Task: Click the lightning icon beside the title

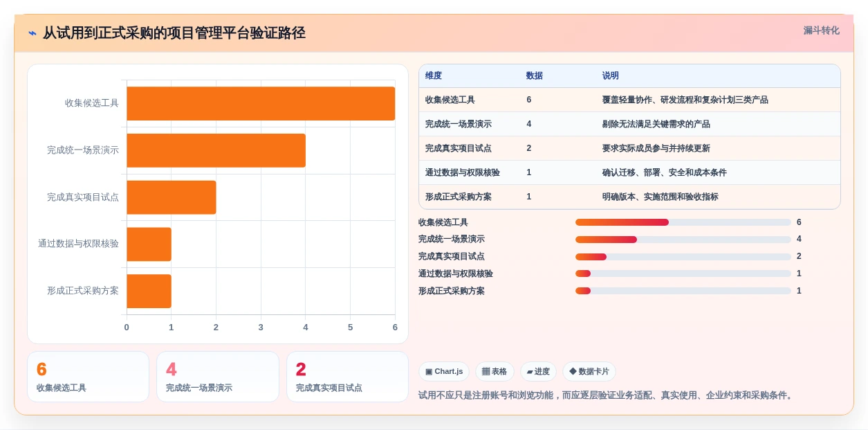Action: [x=33, y=33]
